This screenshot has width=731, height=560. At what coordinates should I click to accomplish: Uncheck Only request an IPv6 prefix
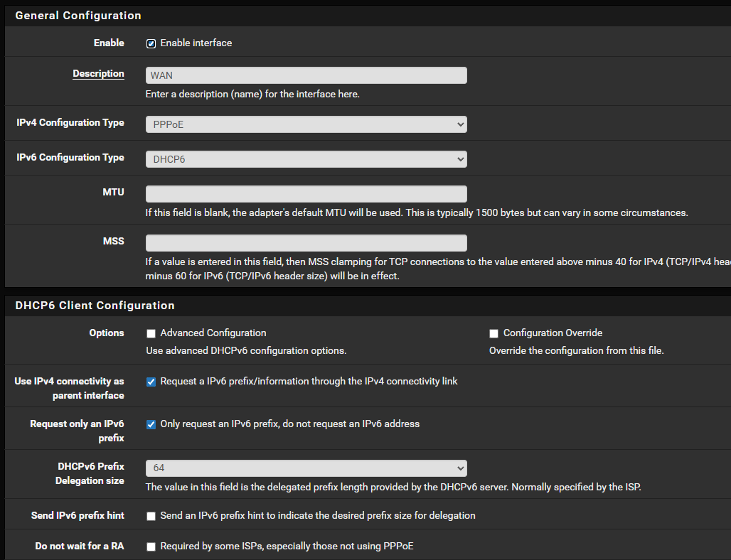click(151, 424)
